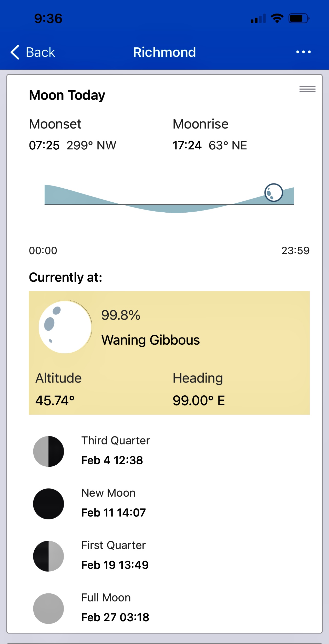This screenshot has width=329, height=644.
Task: Select the New Moon phase icon
Action: pyautogui.click(x=48, y=504)
